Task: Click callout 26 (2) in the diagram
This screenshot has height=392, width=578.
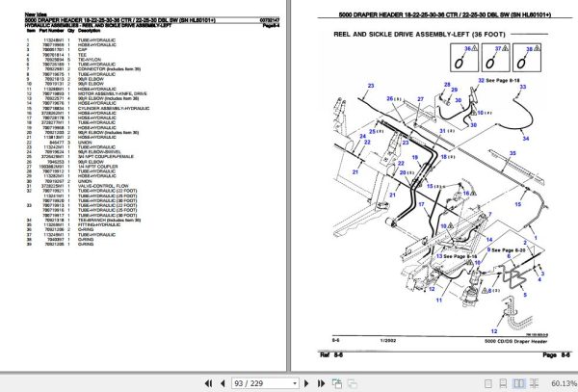Action: [394, 99]
